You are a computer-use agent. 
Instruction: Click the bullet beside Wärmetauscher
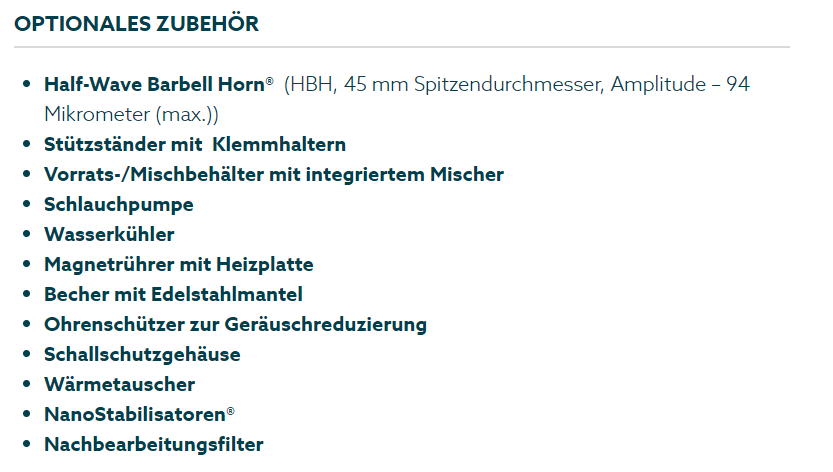click(26, 385)
